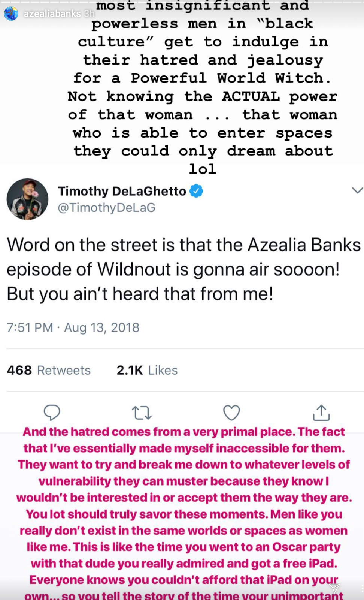Retweet using the arrows icon
The image size is (364, 600).
click(x=142, y=412)
